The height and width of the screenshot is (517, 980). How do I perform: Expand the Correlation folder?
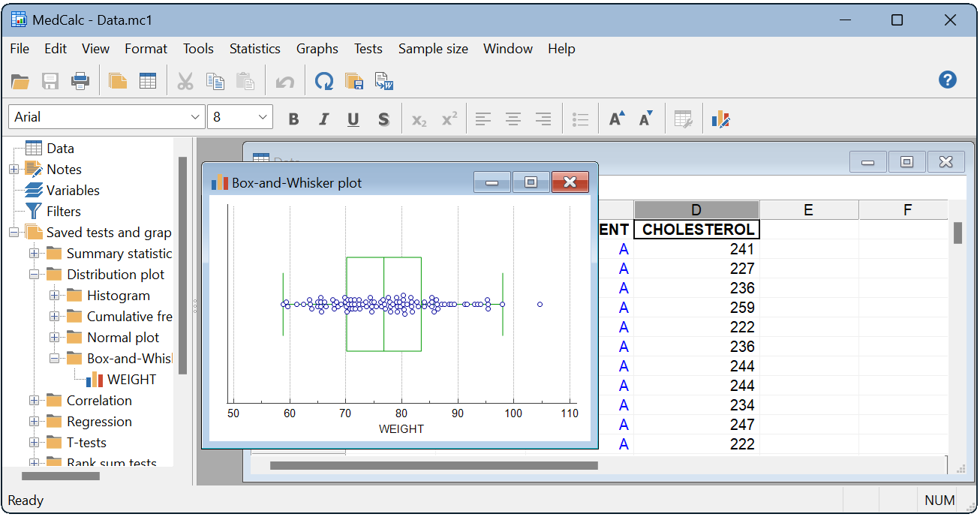click(34, 401)
